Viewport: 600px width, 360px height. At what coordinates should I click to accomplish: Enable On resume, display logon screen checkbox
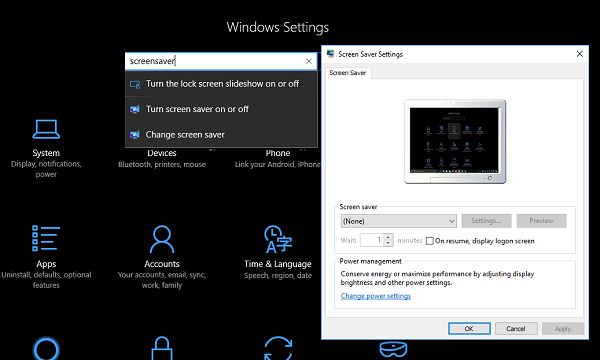(x=430, y=241)
